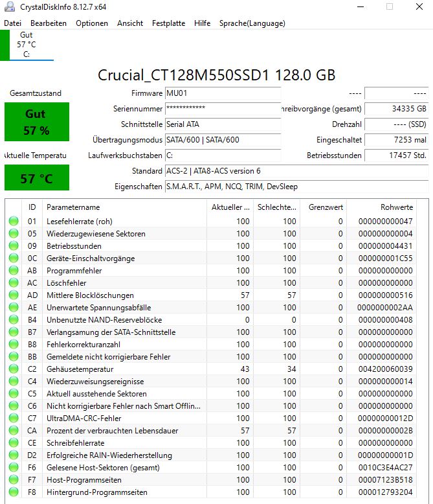Click the Schnittstelle field Serial ATA
This screenshot has height=504, width=433.
[223, 124]
